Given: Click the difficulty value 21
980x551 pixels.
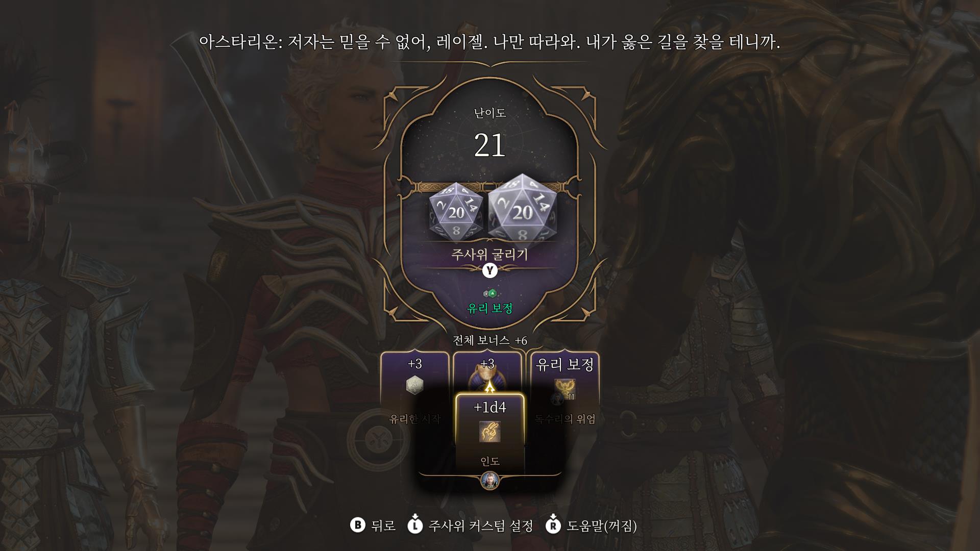Looking at the screenshot, I should click(490, 145).
